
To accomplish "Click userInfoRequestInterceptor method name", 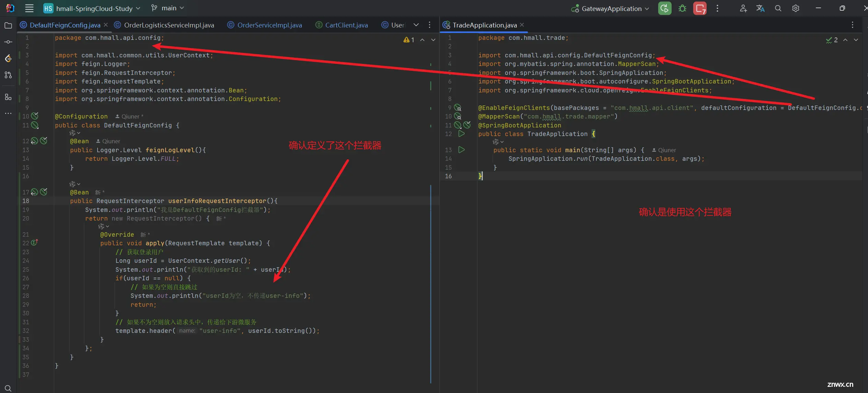I will click(217, 201).
